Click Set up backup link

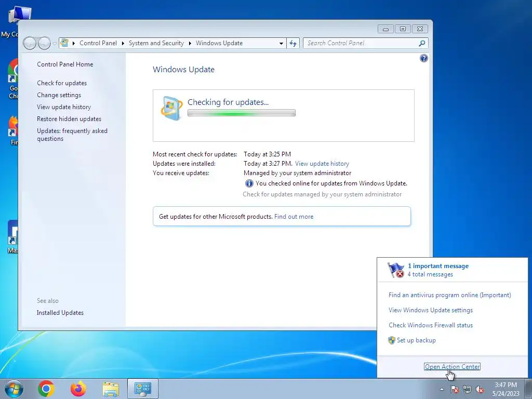416,340
